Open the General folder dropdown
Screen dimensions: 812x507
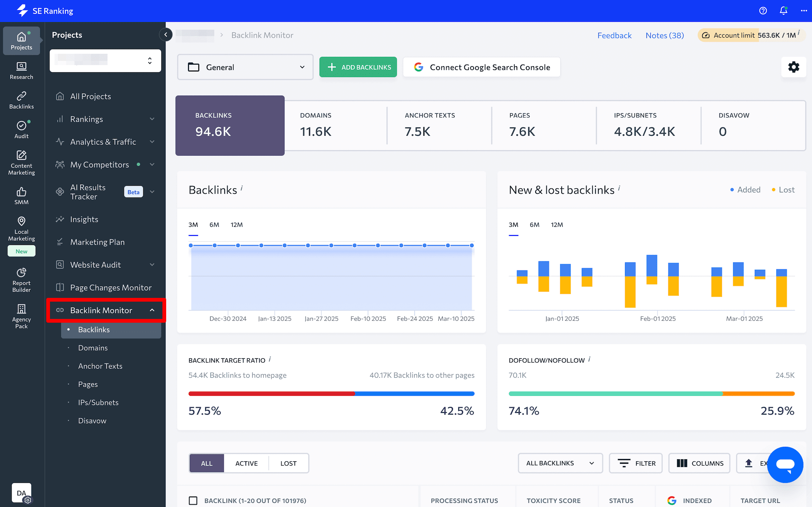pos(245,67)
